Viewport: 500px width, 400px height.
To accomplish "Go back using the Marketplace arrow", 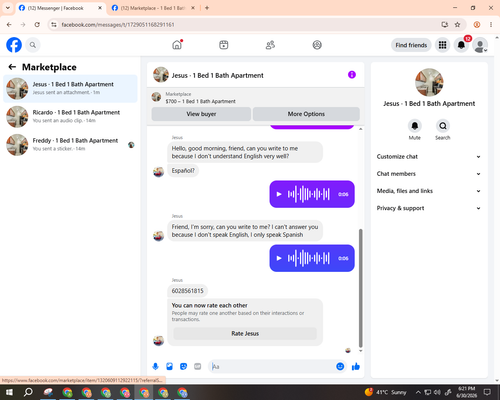I will [12, 67].
